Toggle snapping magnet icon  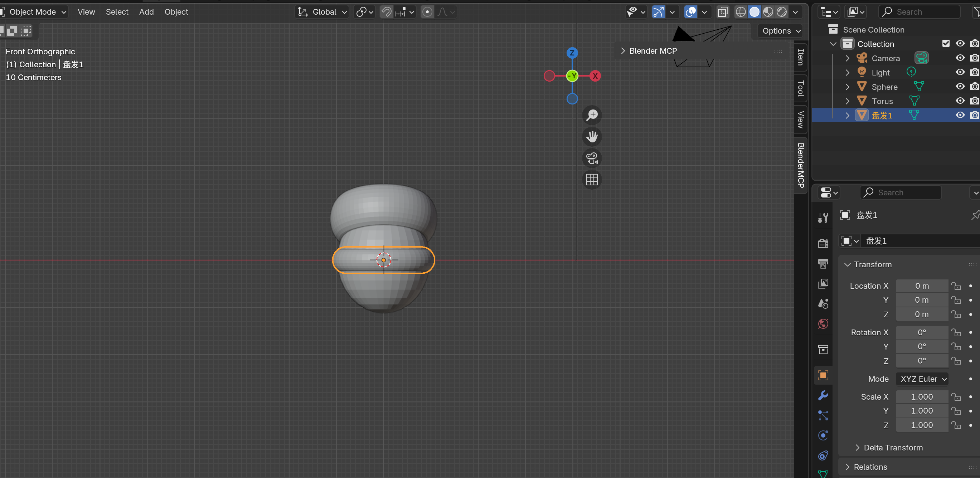386,12
